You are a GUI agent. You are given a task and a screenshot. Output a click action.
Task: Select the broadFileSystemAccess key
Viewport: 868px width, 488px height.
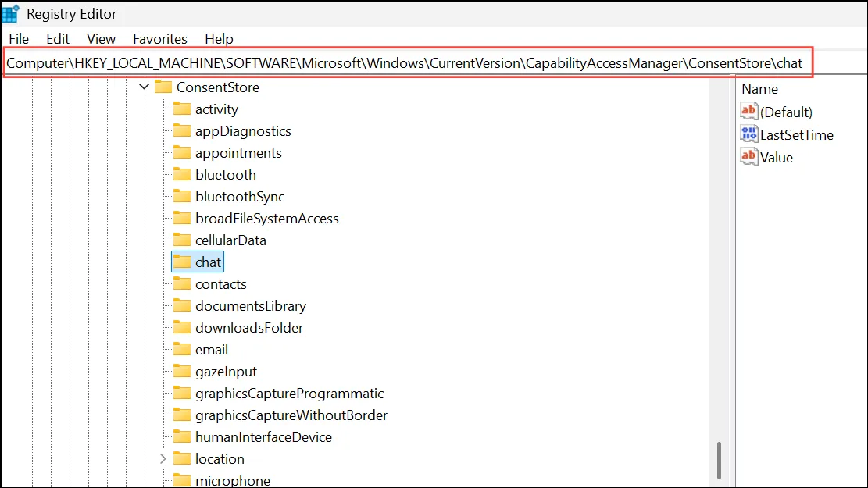267,219
